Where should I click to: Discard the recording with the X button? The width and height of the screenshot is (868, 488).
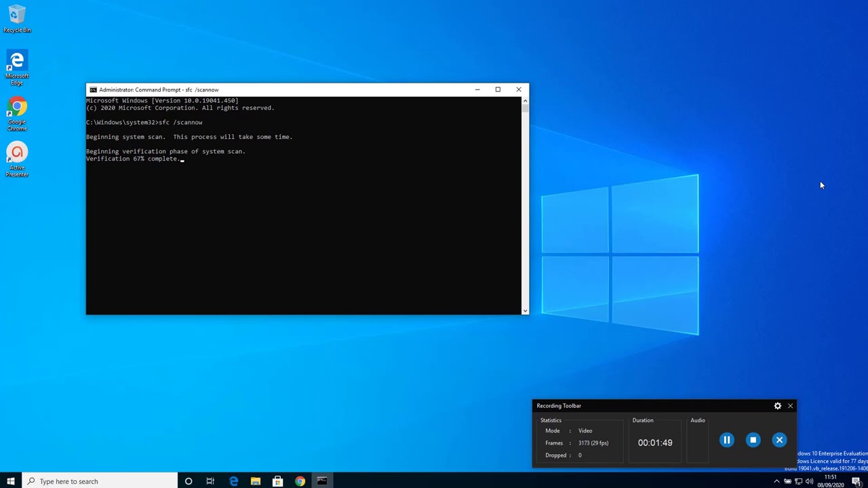click(x=779, y=440)
